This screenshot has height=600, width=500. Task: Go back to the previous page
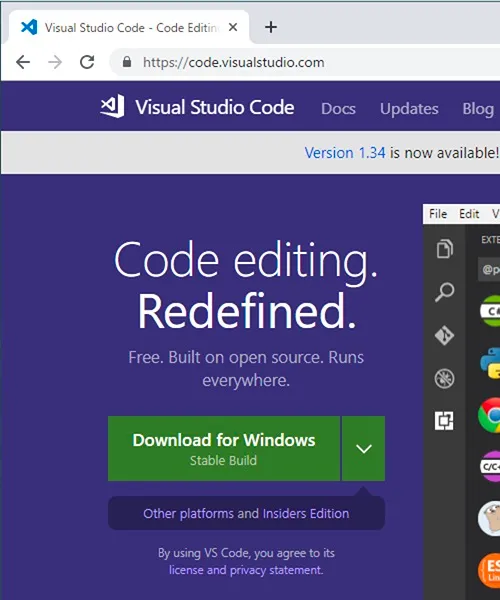tap(23, 62)
